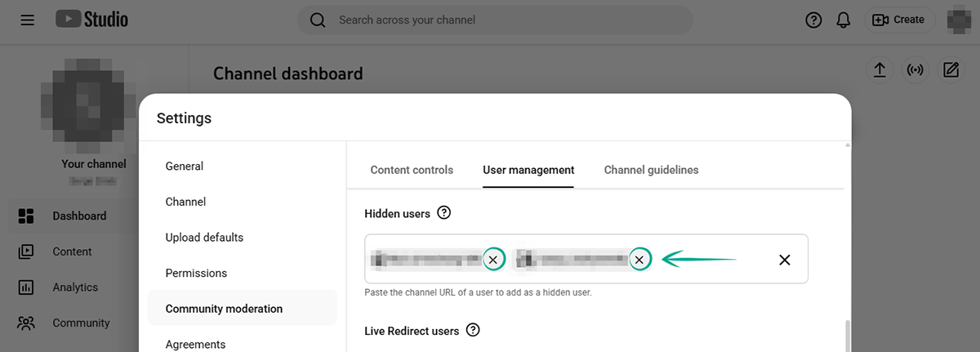The width and height of the screenshot is (980, 352).
Task: Click the Create button
Action: pos(900,20)
